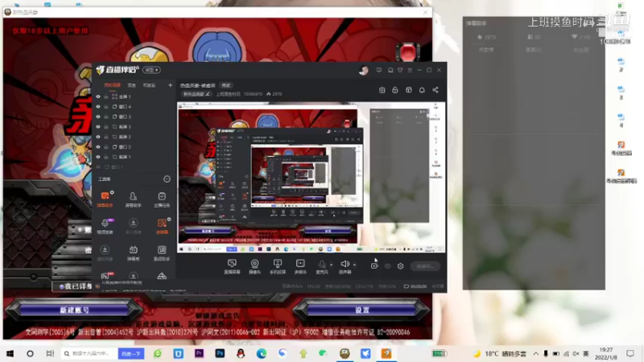Viewport: 644px width, 362px height.
Task: Open the skin (shirt) icon in title bar
Action: pyautogui.click(x=400, y=70)
